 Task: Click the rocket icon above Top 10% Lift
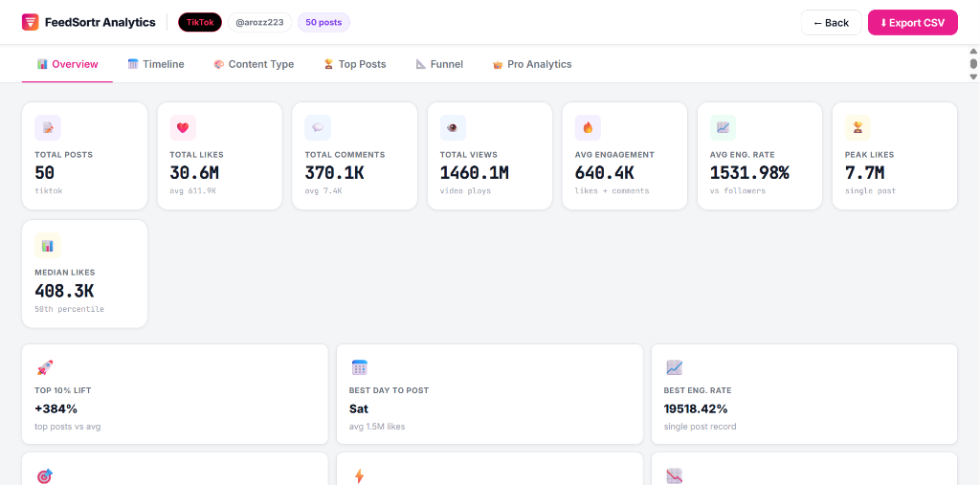[44, 367]
